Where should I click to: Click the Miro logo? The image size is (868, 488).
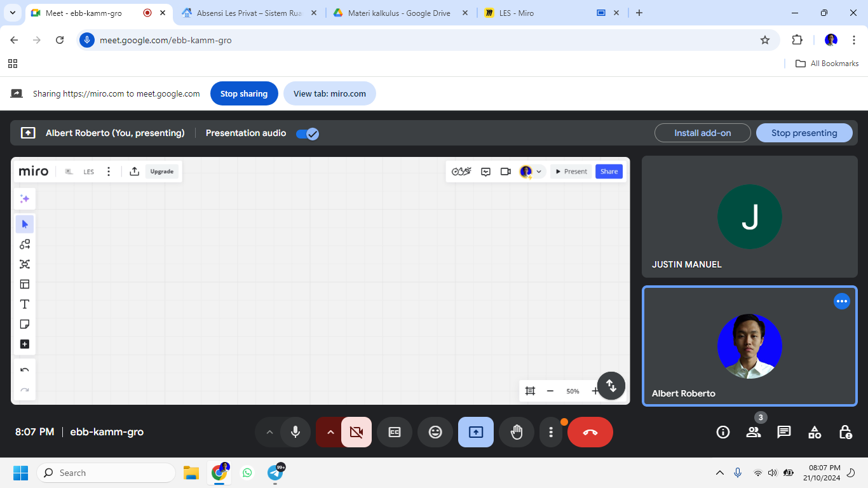pos(34,172)
